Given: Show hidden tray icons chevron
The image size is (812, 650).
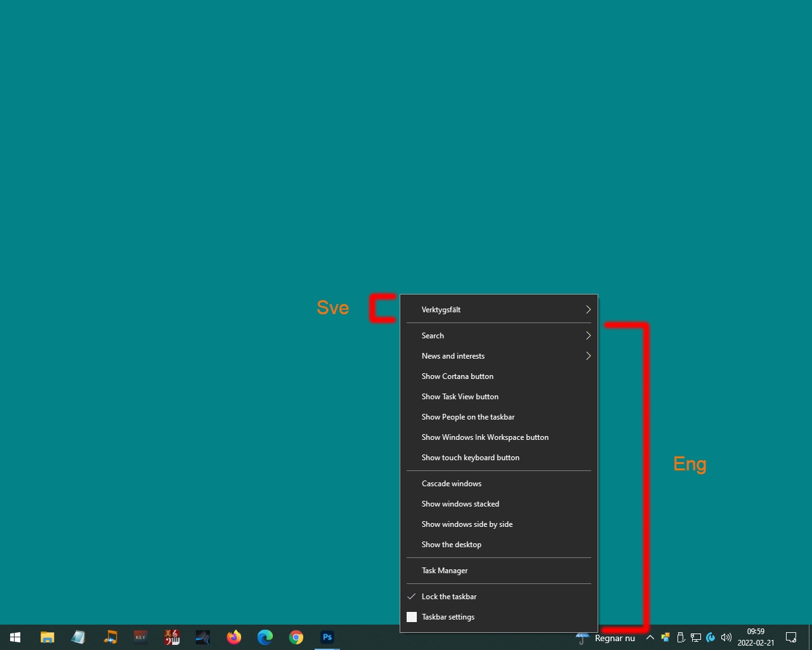Looking at the screenshot, I should (650, 637).
